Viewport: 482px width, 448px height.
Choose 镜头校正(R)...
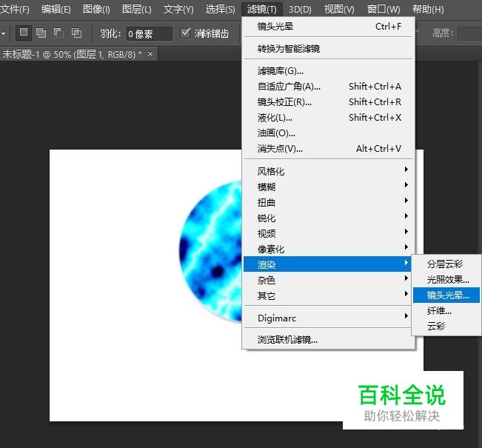(x=328, y=102)
